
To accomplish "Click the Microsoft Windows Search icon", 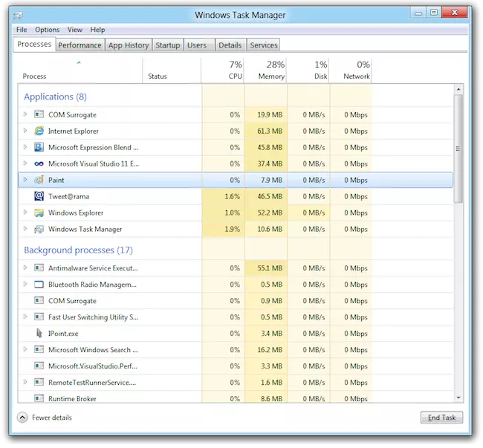I will coord(39,349).
